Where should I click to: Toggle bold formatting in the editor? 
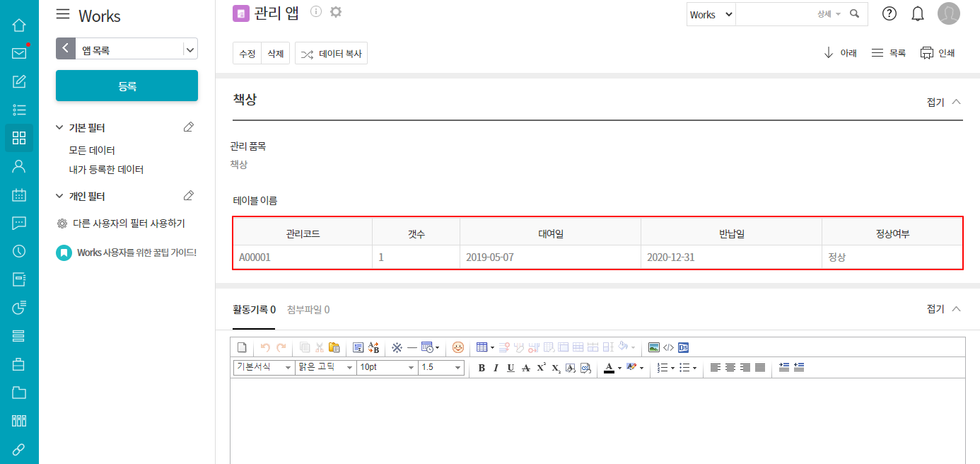[482, 368]
